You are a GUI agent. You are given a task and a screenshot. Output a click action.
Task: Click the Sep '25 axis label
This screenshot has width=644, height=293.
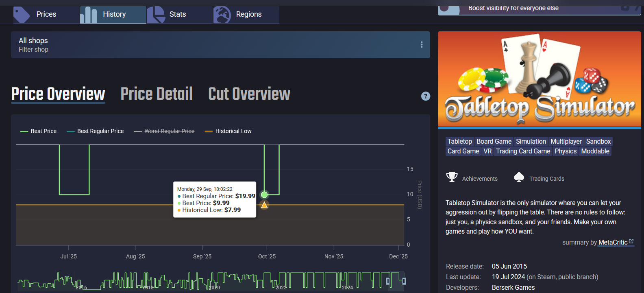click(202, 256)
